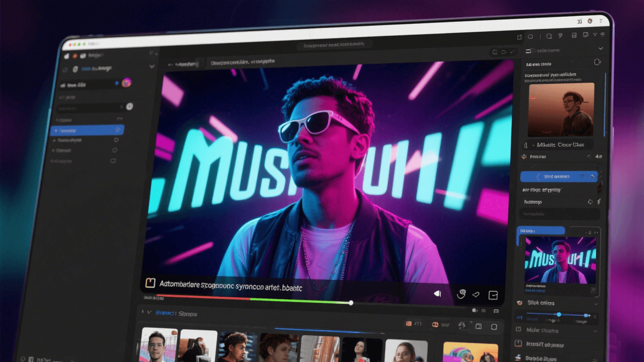The image size is (644, 362).
Task: Mute audio with the player speaker icon
Action: (x=437, y=294)
